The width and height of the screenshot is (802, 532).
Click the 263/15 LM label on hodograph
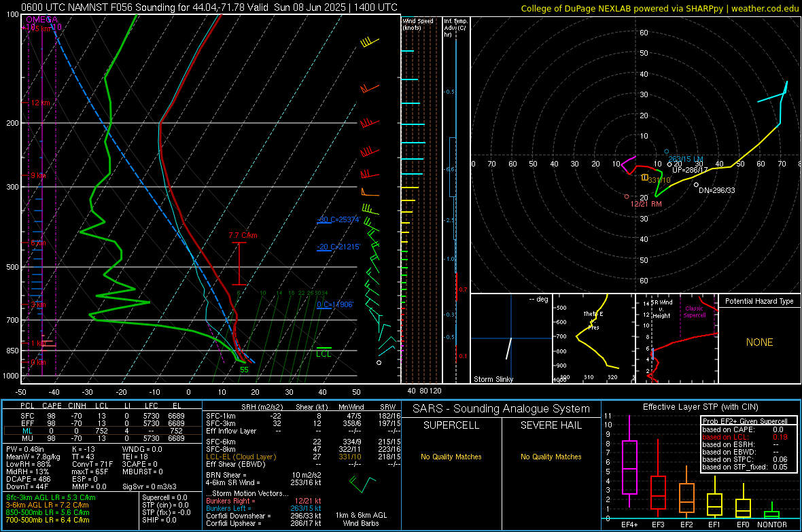coord(685,159)
